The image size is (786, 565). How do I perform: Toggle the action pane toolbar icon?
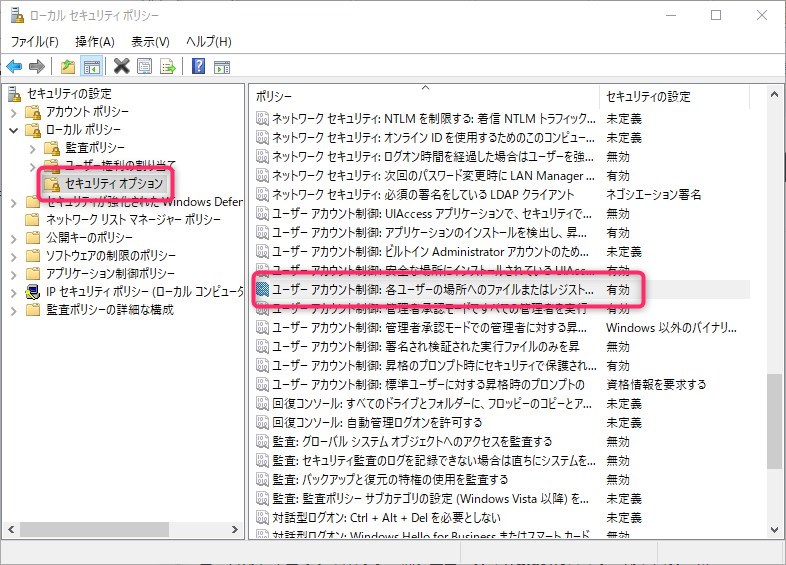[x=222, y=66]
